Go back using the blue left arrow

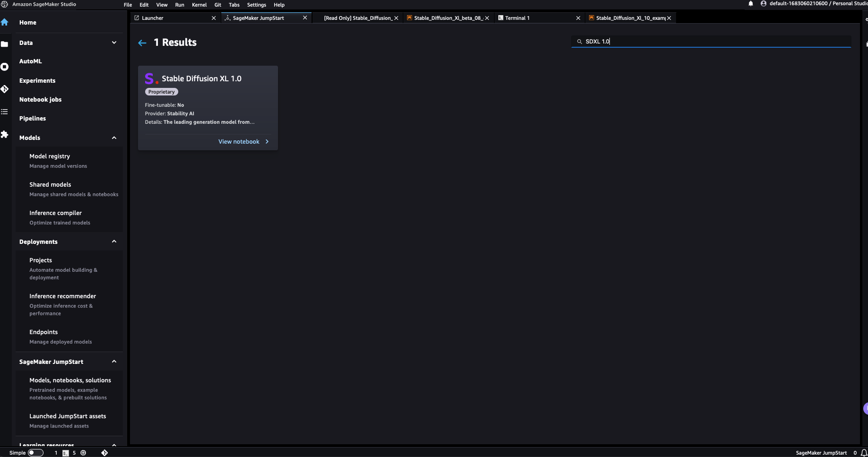(142, 43)
